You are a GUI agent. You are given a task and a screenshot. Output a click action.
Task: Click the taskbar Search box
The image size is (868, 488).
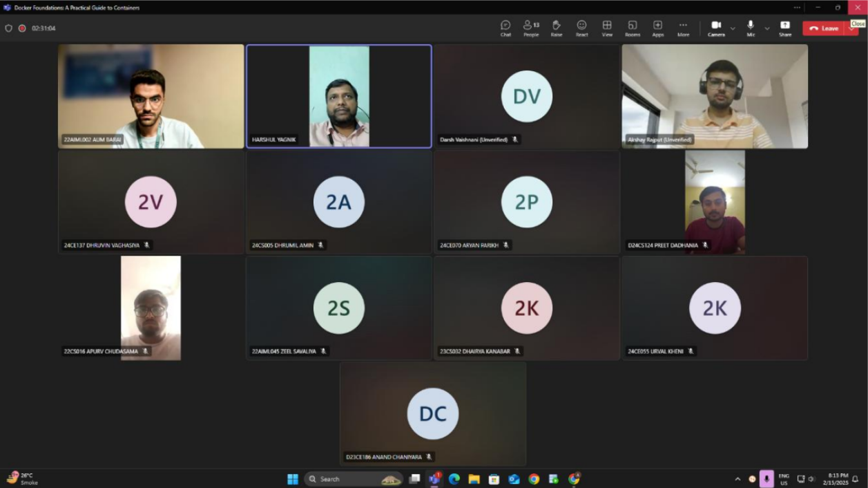[354, 479]
